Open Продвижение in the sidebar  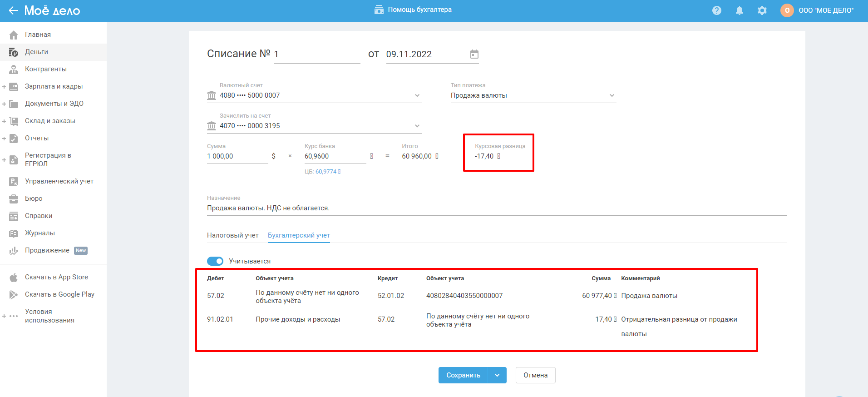pyautogui.click(x=47, y=250)
